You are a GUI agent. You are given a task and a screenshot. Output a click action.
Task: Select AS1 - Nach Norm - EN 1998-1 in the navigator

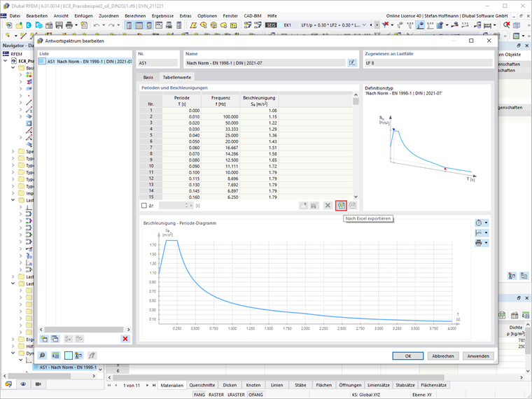coord(67,367)
